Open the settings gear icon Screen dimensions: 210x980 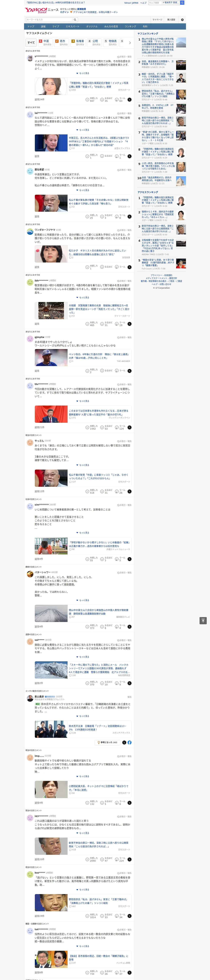(182, 20)
